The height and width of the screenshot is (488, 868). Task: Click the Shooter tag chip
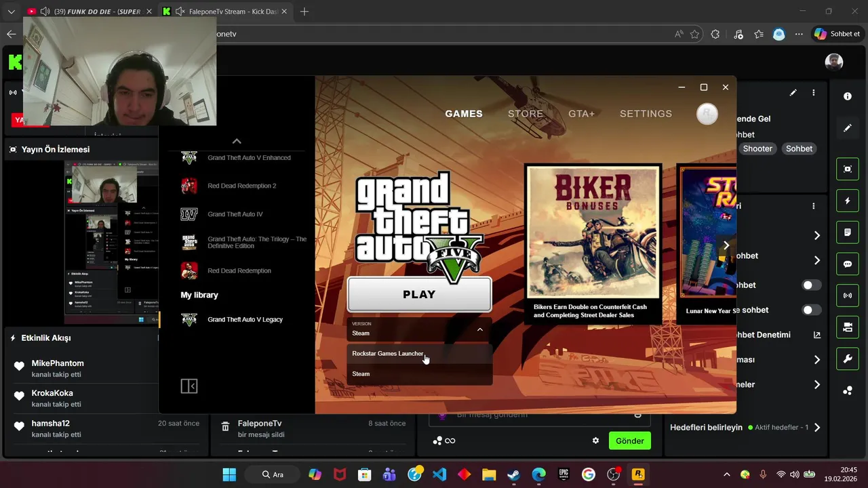point(757,149)
